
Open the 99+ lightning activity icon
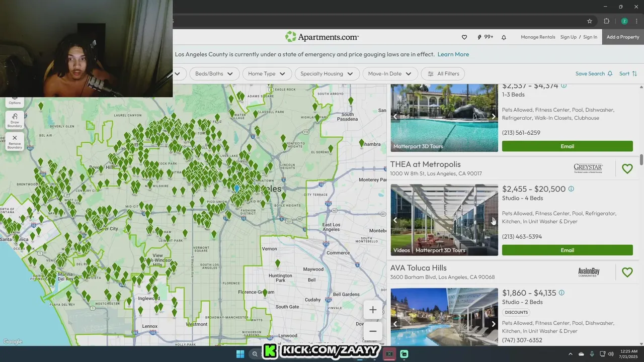(x=485, y=37)
